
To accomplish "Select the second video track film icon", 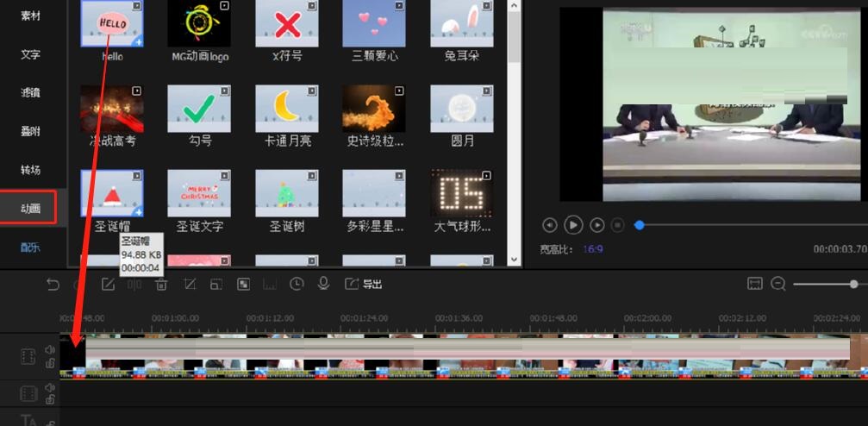I will [28, 394].
